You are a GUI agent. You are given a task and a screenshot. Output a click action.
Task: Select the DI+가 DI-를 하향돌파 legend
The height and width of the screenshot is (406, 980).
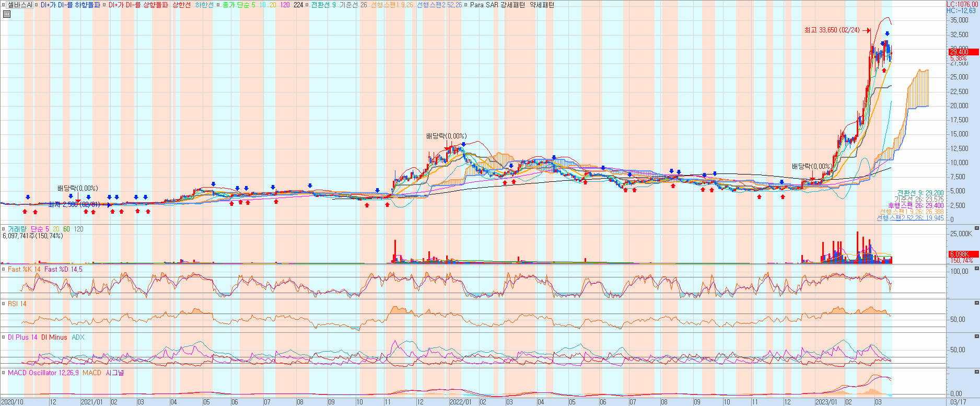point(71,5)
